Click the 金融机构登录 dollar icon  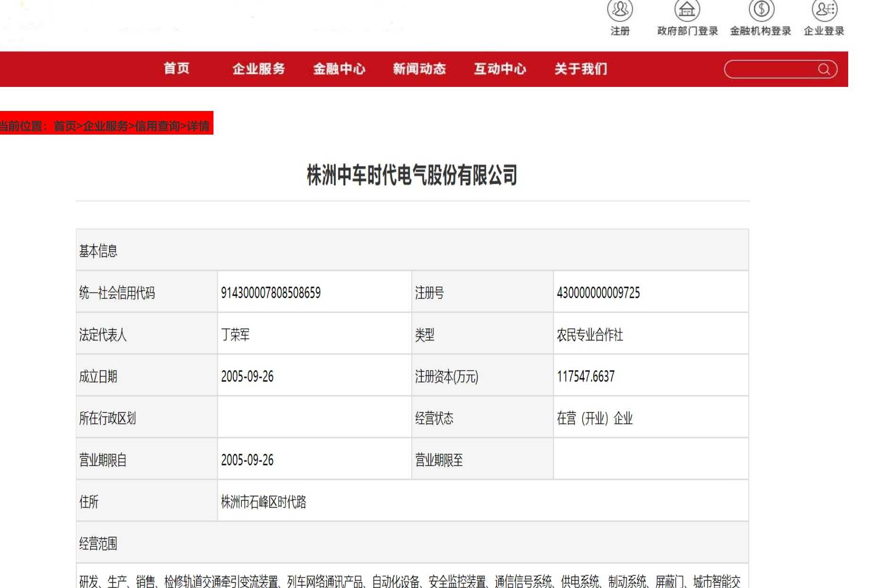pyautogui.click(x=761, y=9)
